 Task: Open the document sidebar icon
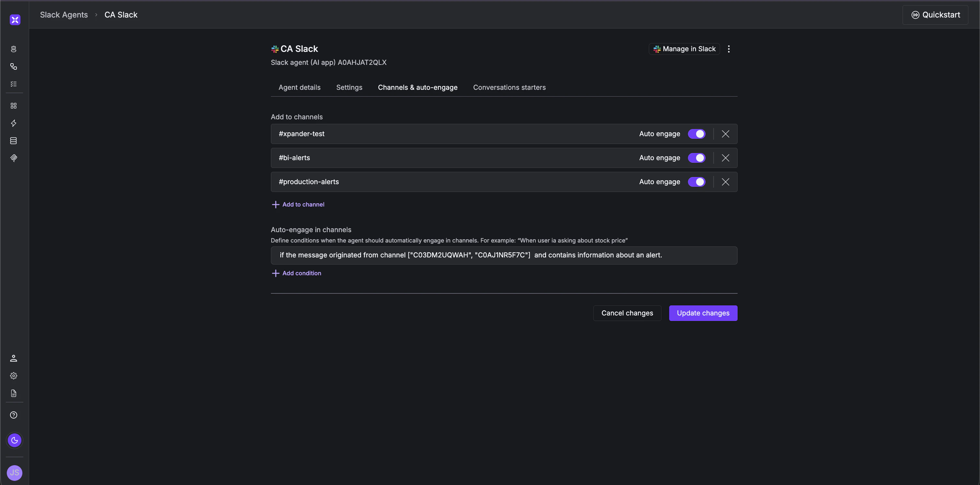[14, 393]
